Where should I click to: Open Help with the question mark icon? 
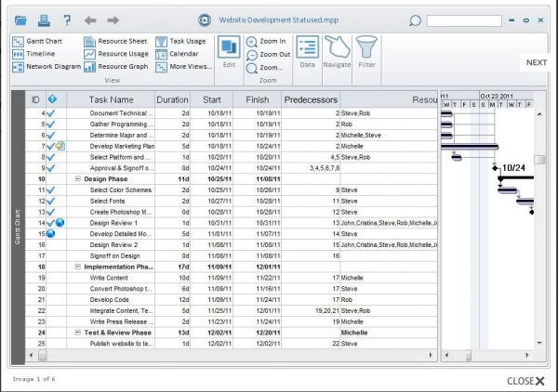point(66,20)
